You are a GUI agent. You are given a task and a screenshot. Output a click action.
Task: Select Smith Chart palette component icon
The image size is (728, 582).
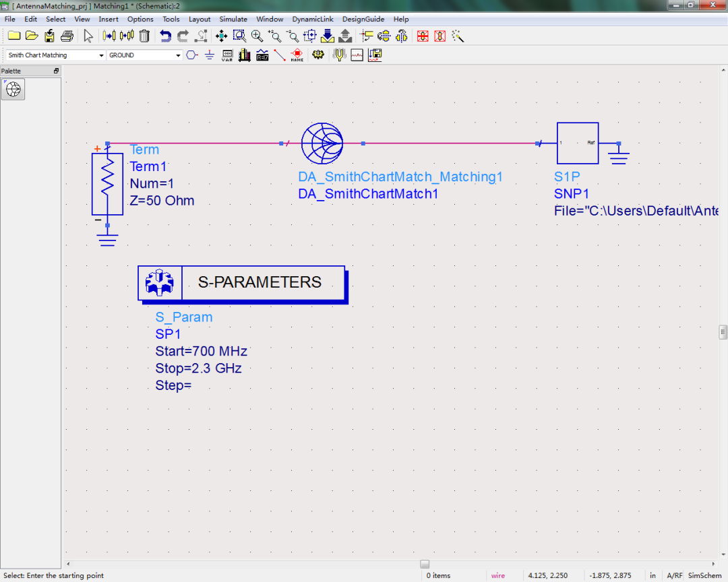click(x=13, y=89)
